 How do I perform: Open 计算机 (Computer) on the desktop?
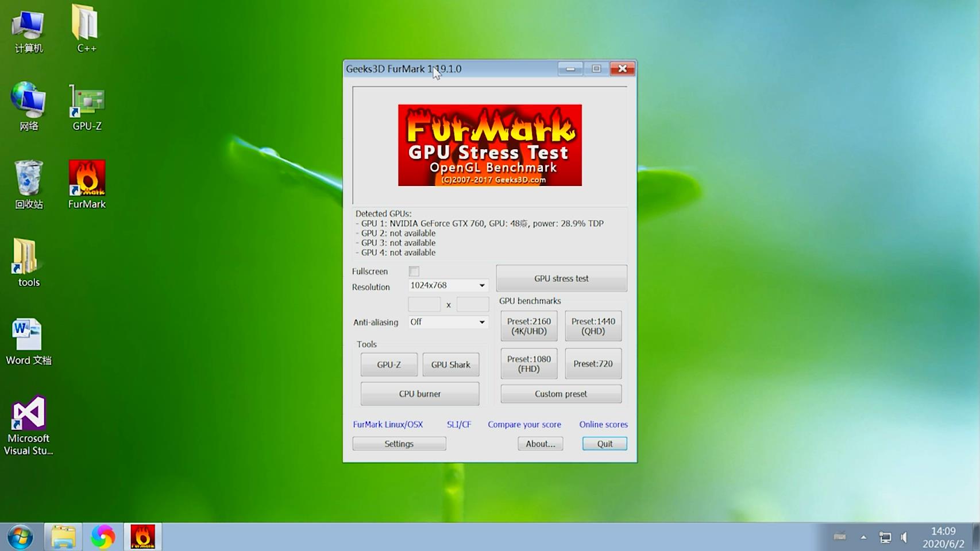click(28, 27)
